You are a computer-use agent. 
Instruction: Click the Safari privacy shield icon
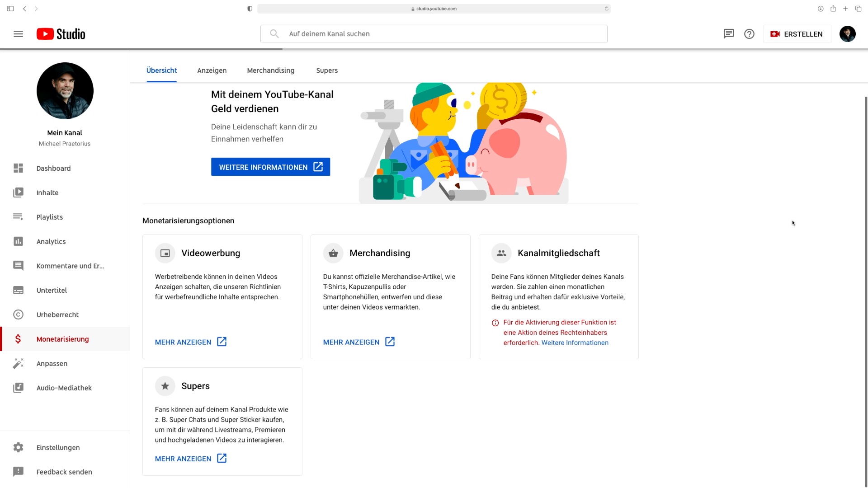(250, 9)
